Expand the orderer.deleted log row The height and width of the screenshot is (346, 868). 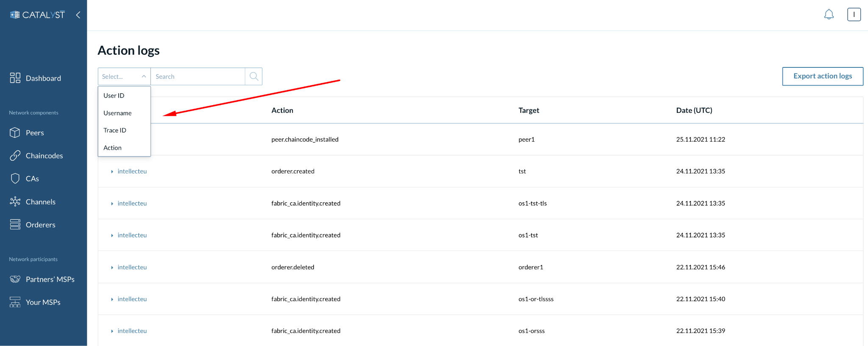pos(112,268)
